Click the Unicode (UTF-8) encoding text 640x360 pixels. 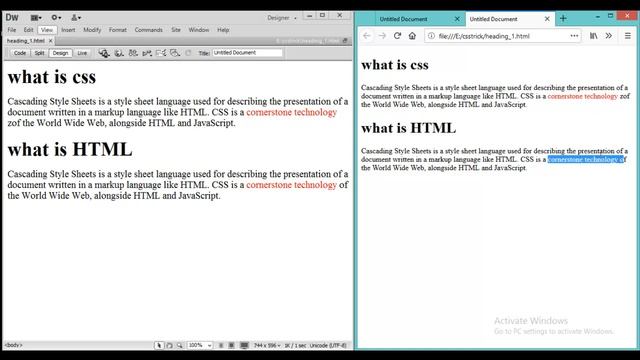point(328,345)
